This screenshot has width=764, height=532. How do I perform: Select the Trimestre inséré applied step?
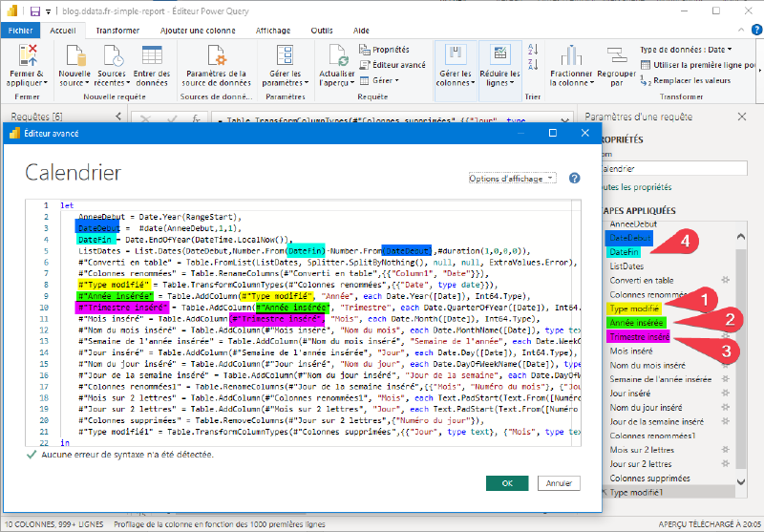(x=639, y=336)
